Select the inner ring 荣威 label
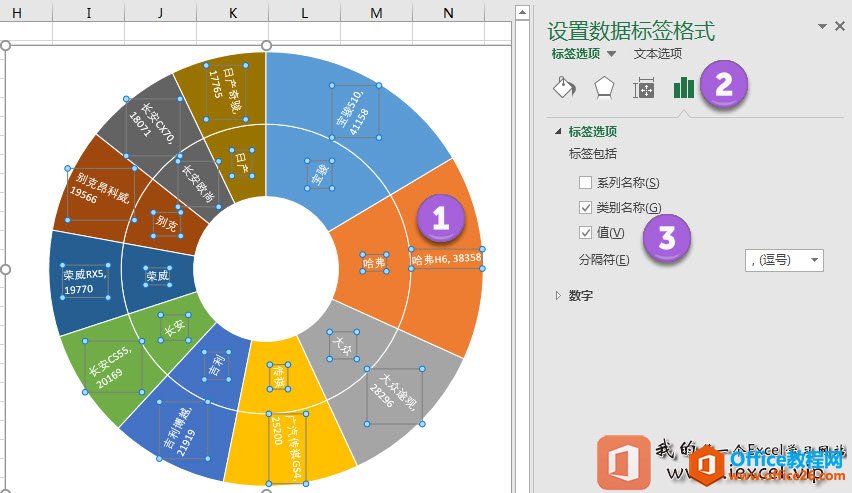The height and width of the screenshot is (493, 852). (158, 276)
